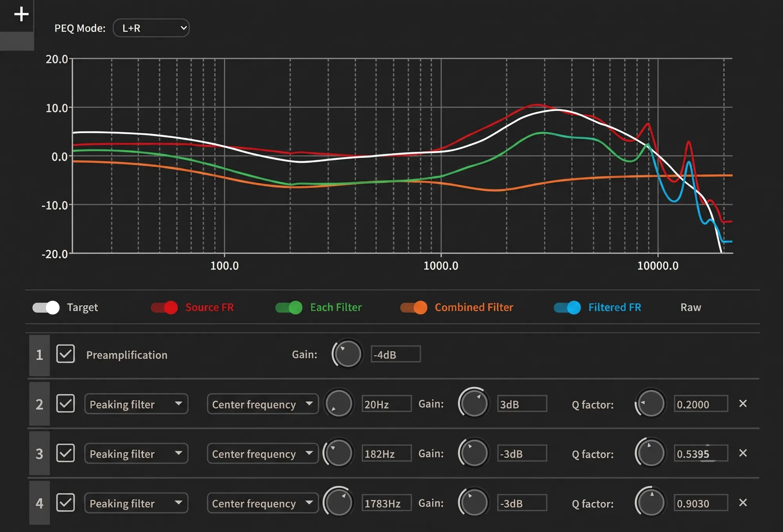Click filter 3's Q factor knob
The height and width of the screenshot is (532, 783).
pos(650,453)
